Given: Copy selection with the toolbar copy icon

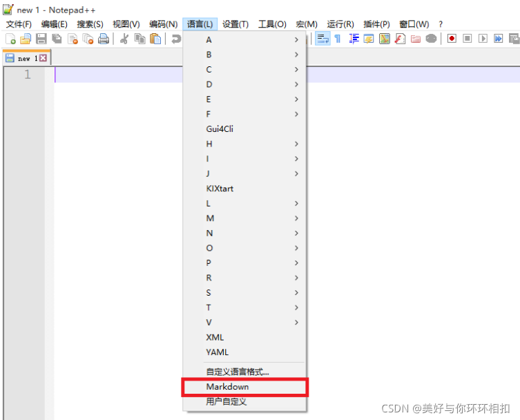Looking at the screenshot, I should pos(139,39).
